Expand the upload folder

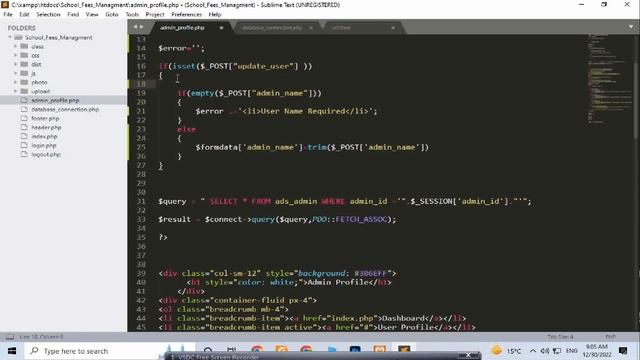(x=16, y=91)
